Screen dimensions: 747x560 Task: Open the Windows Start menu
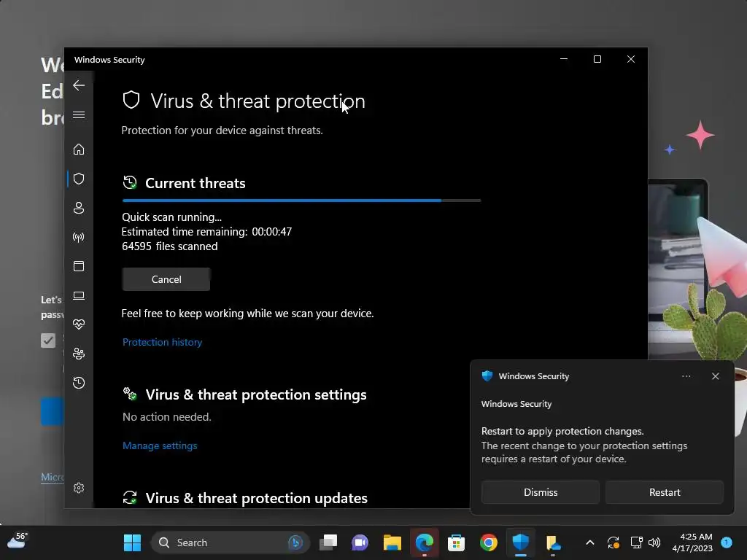(x=133, y=542)
